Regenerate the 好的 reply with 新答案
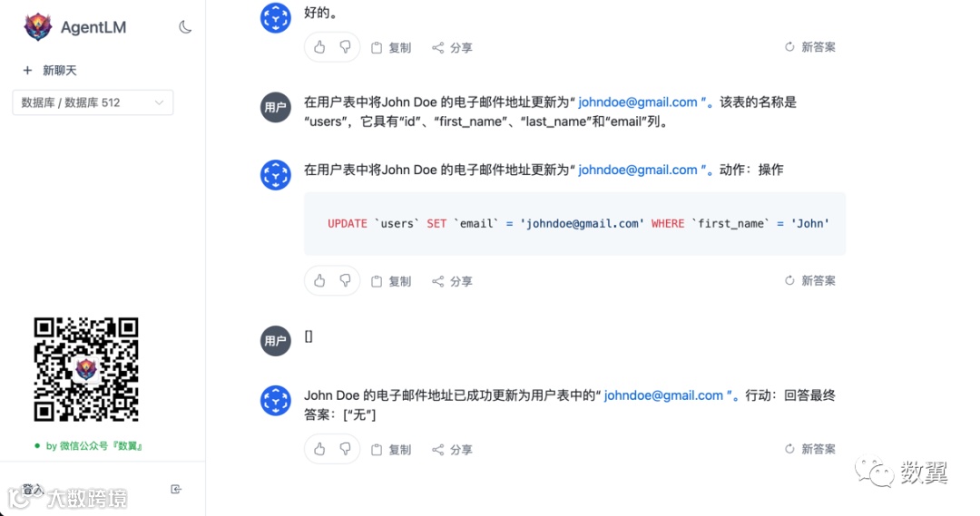This screenshot has width=980, height=516. pos(810,47)
